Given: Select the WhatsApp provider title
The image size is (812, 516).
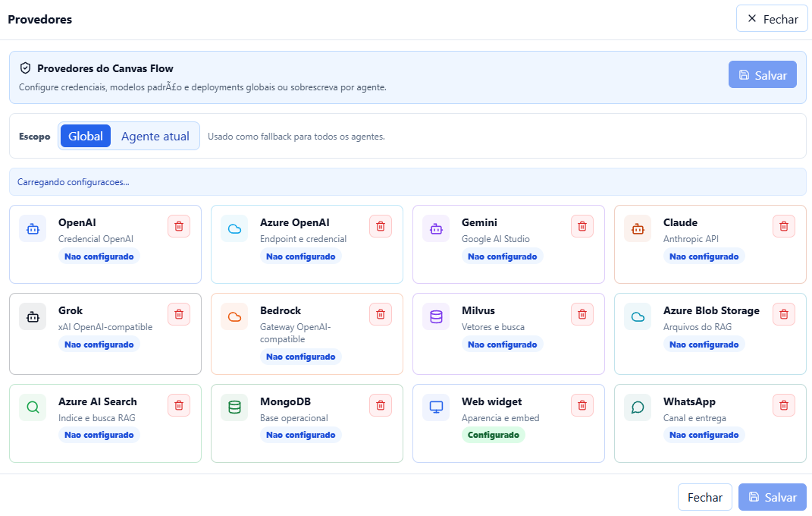Looking at the screenshot, I should point(689,402).
